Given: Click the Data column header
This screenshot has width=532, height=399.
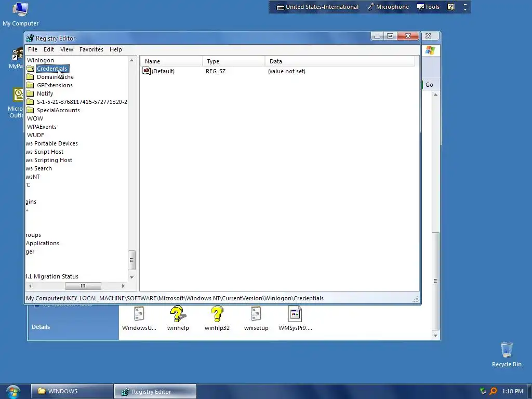Looking at the screenshot, I should click(x=340, y=61).
